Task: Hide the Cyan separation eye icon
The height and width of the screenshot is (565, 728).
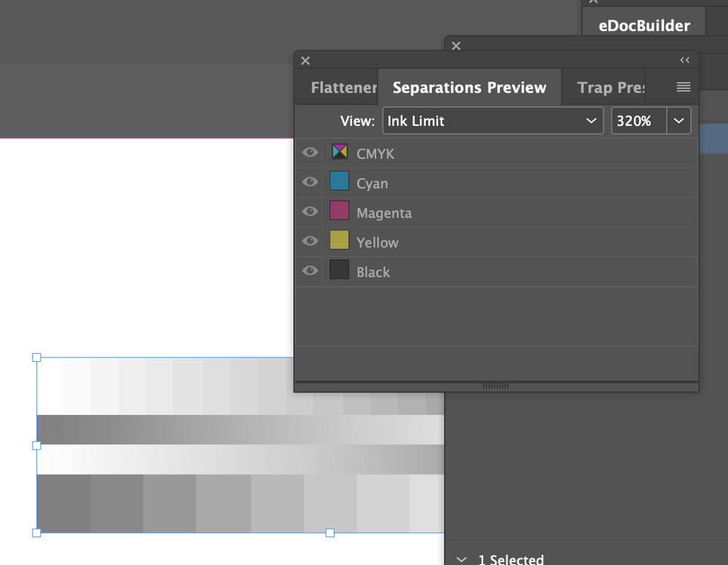Action: coord(310,182)
